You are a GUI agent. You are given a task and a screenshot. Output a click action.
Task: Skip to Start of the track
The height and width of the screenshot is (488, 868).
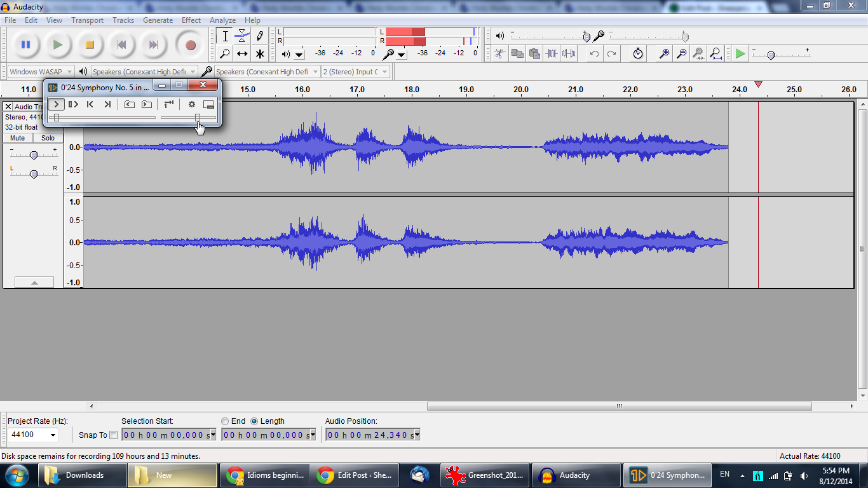point(121,44)
